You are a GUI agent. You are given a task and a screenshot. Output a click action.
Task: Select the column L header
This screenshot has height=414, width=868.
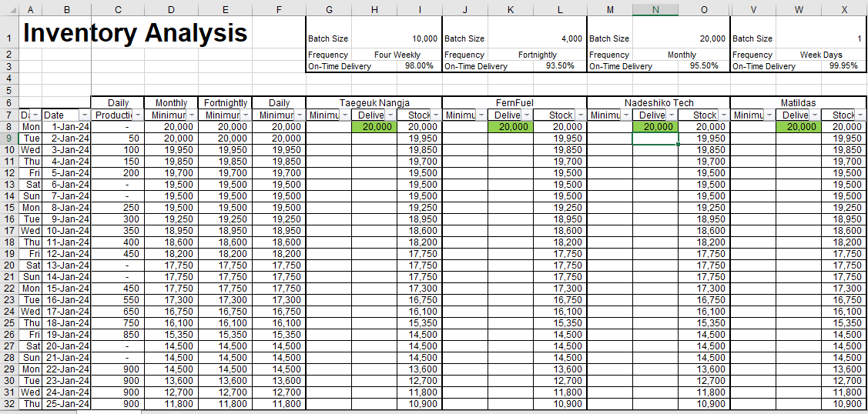pos(560,9)
